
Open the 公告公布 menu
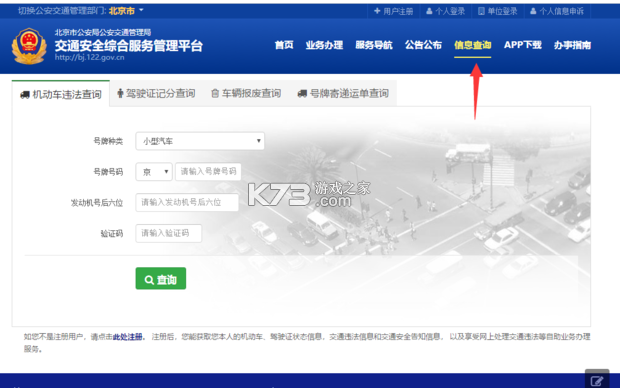click(x=423, y=45)
